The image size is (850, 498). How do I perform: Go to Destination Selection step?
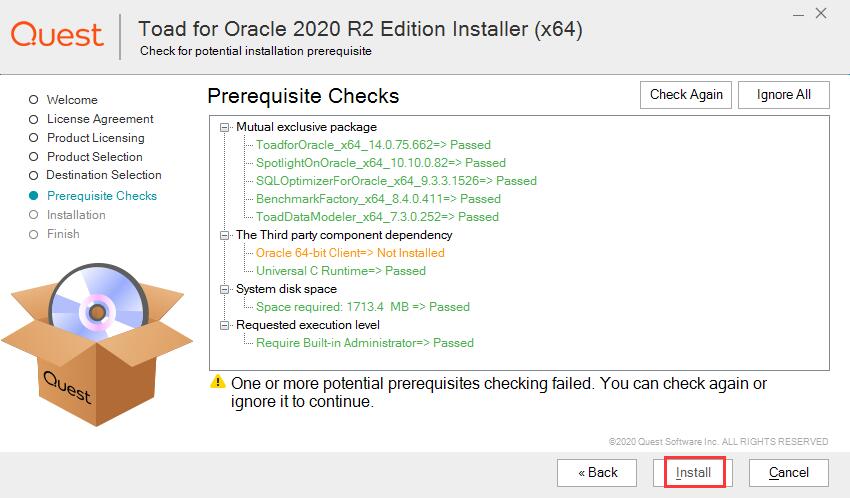click(x=103, y=175)
